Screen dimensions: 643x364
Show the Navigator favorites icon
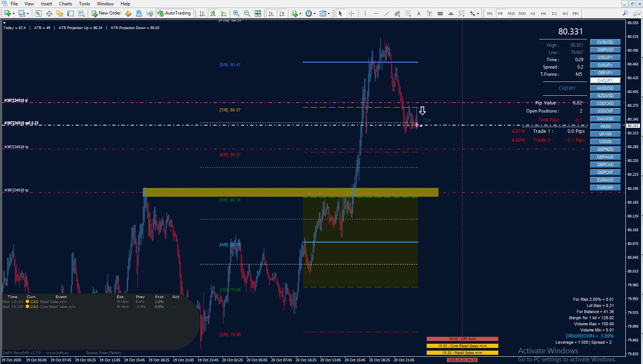coord(60,13)
